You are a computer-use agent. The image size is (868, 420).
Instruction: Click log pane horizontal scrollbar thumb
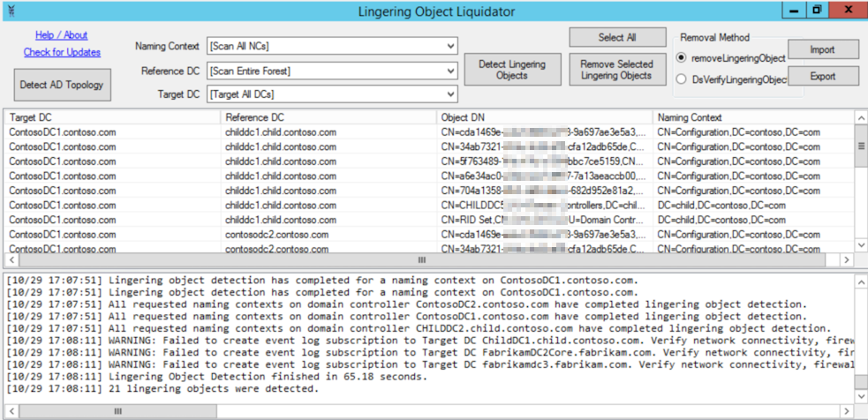click(118, 411)
